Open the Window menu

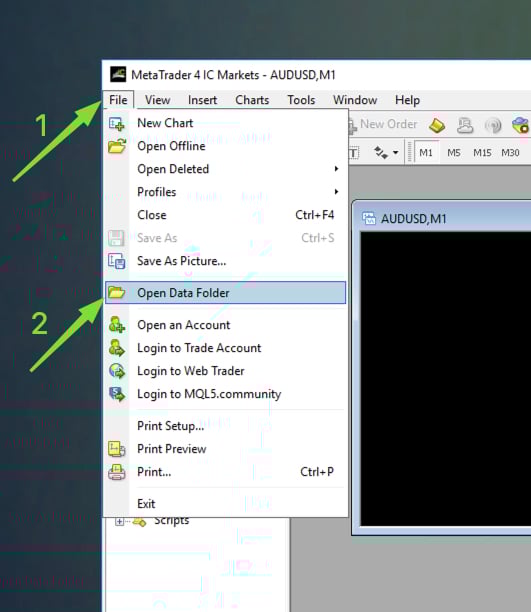coord(355,100)
